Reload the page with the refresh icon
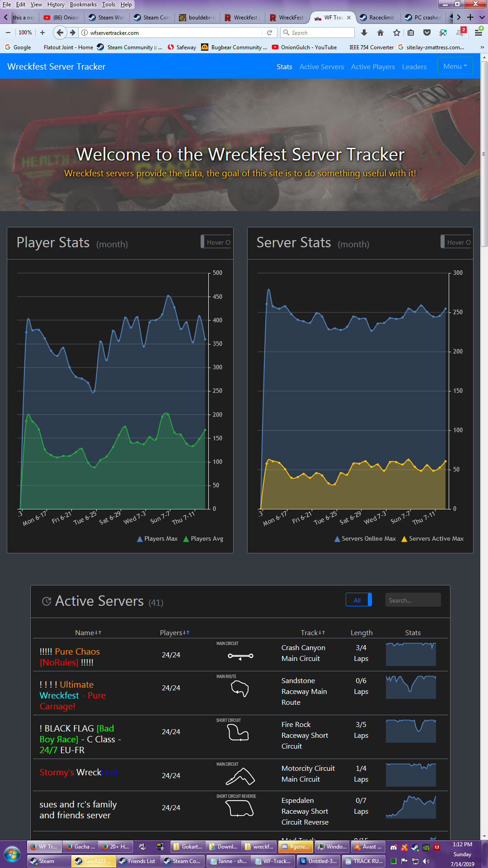The image size is (488, 868). 269,33
